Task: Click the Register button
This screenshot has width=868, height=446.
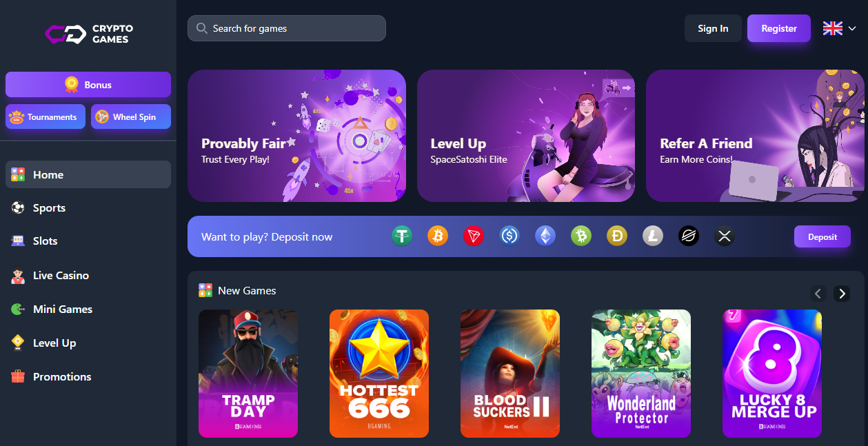Action: coord(779,28)
